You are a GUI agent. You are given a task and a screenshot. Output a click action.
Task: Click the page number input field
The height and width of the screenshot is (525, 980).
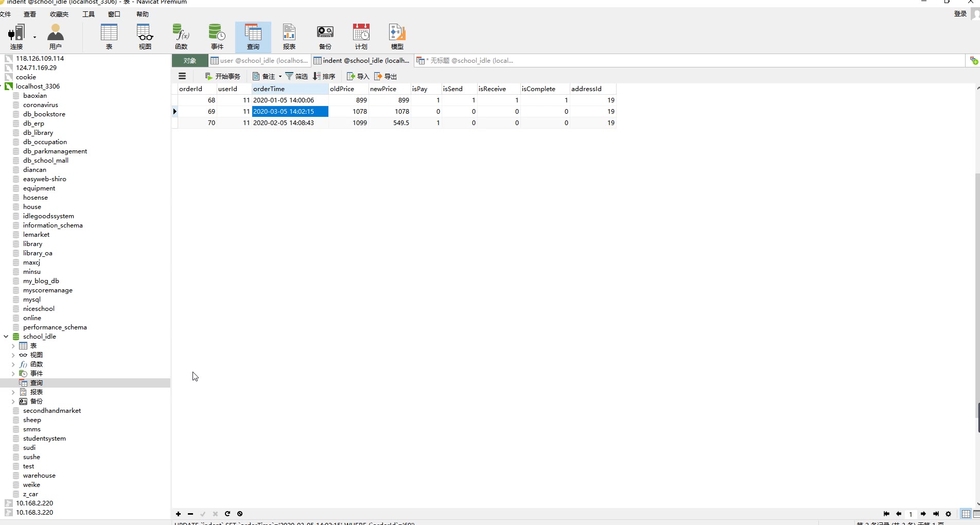[x=911, y=514]
